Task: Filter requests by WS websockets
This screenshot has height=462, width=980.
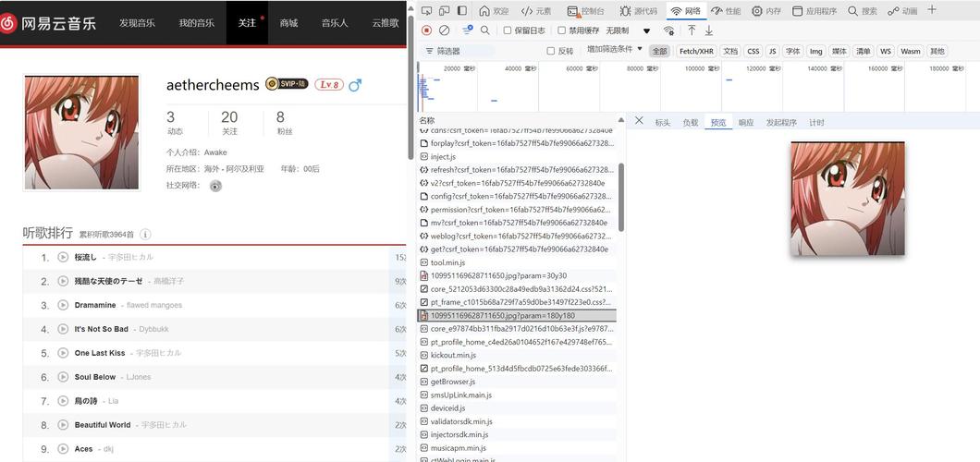Action: (885, 51)
